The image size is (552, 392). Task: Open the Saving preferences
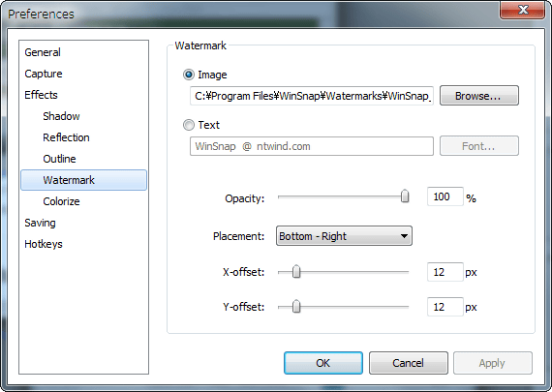click(x=40, y=223)
